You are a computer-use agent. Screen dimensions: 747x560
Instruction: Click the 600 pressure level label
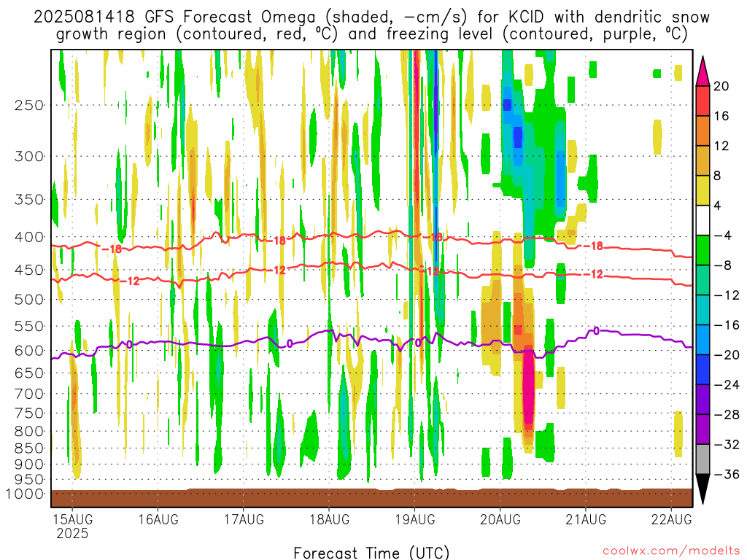(x=29, y=351)
